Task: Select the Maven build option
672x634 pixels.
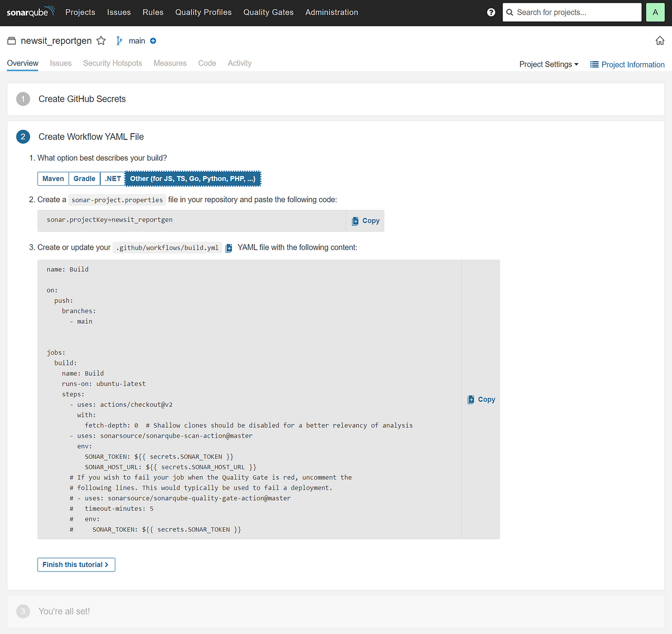Action: tap(53, 178)
